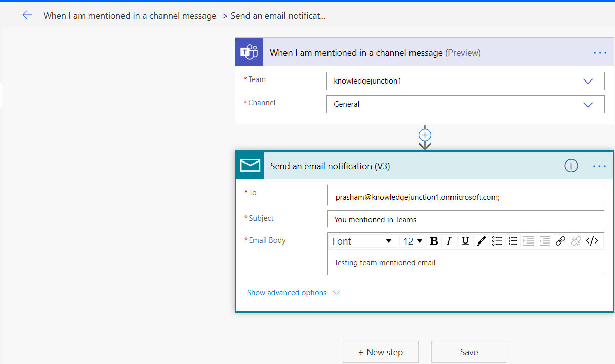Image resolution: width=615 pixels, height=364 pixels.
Task: Insert a hyperlink in Email Body
Action: point(560,241)
